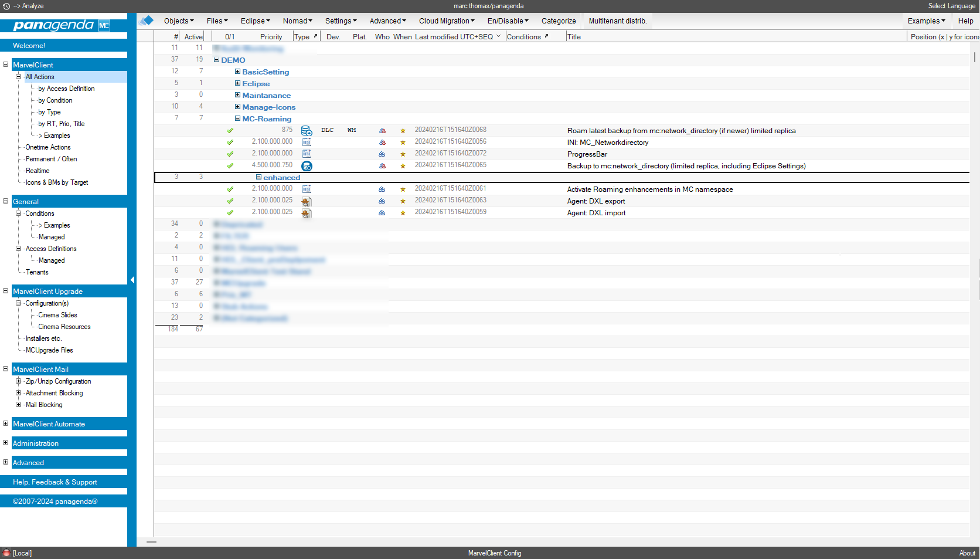This screenshot has width=980, height=559.
Task: Open Cinema Slides in sidebar
Action: [x=57, y=315]
